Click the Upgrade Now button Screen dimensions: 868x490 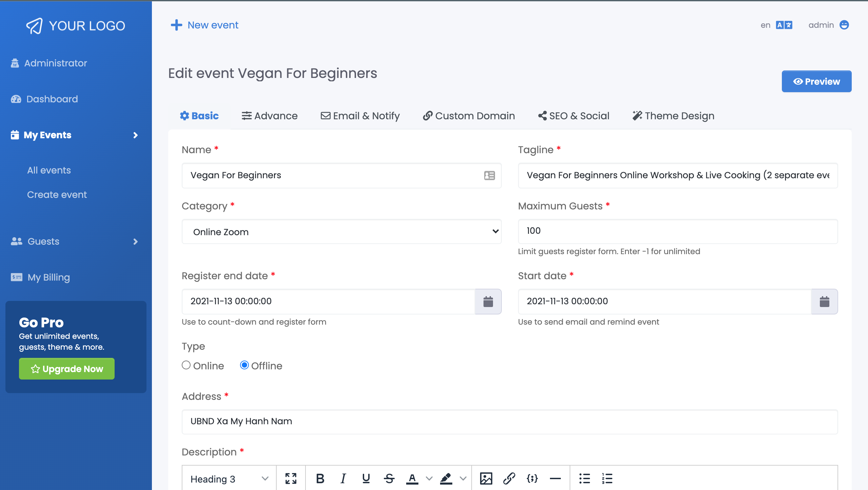point(66,369)
